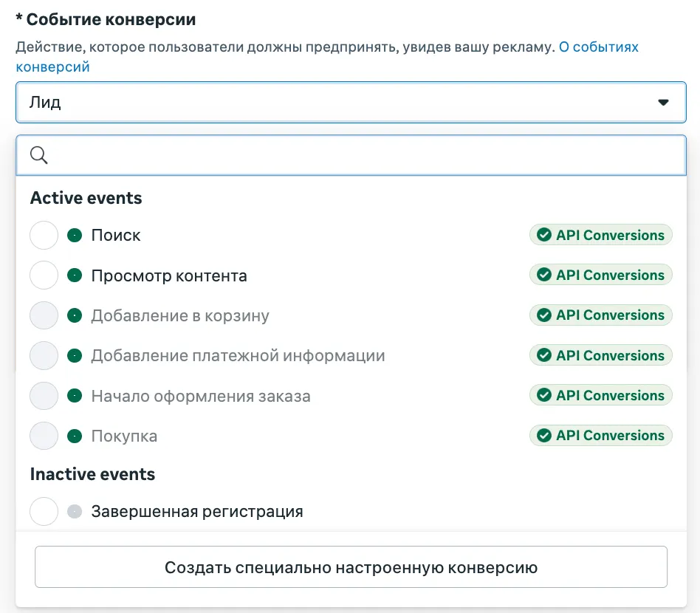
Task: Click the dropdown arrow beside Лид
Action: (x=663, y=103)
